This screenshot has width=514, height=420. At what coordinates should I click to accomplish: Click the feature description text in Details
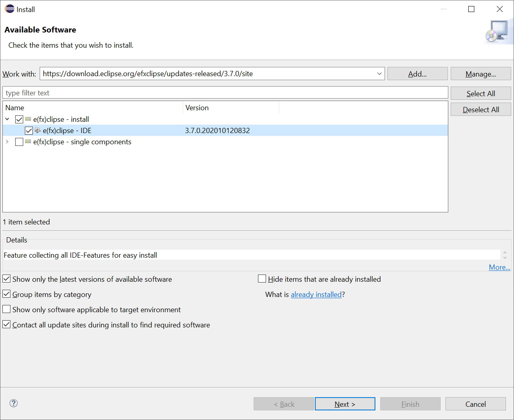click(x=80, y=255)
